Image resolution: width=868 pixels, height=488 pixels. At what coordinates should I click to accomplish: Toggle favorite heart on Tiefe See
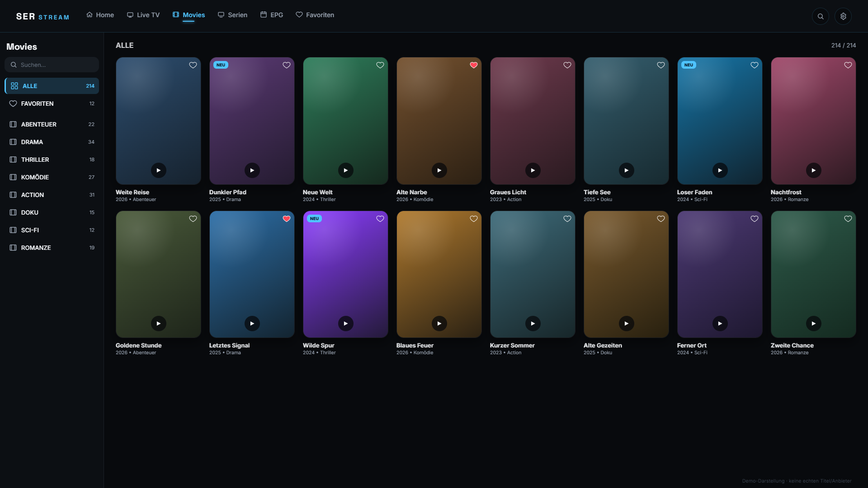pos(661,65)
